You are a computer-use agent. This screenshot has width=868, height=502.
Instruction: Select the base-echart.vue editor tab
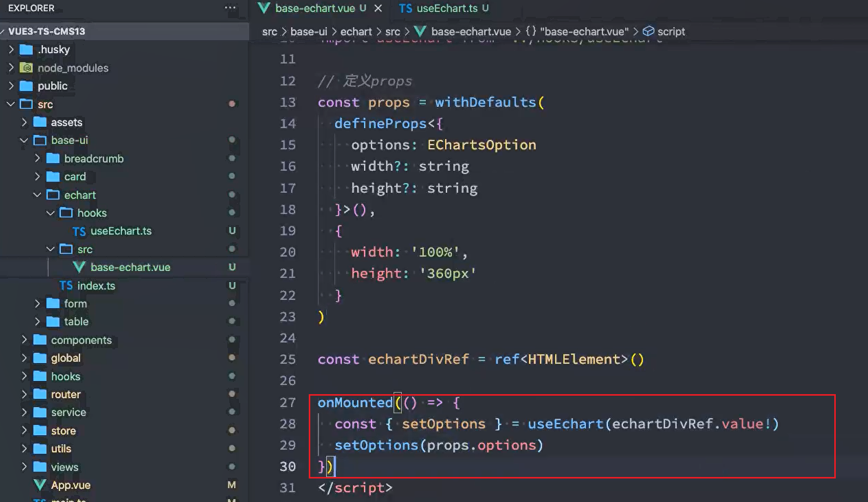(x=320, y=8)
